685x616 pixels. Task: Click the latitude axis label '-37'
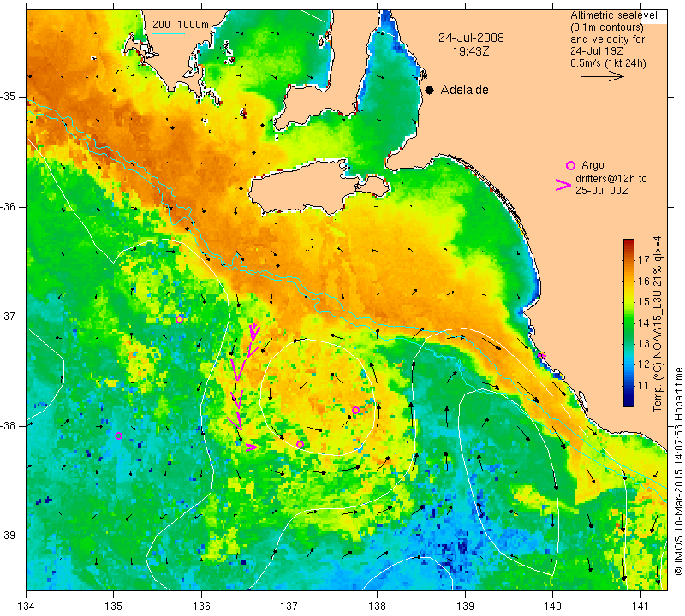9,316
